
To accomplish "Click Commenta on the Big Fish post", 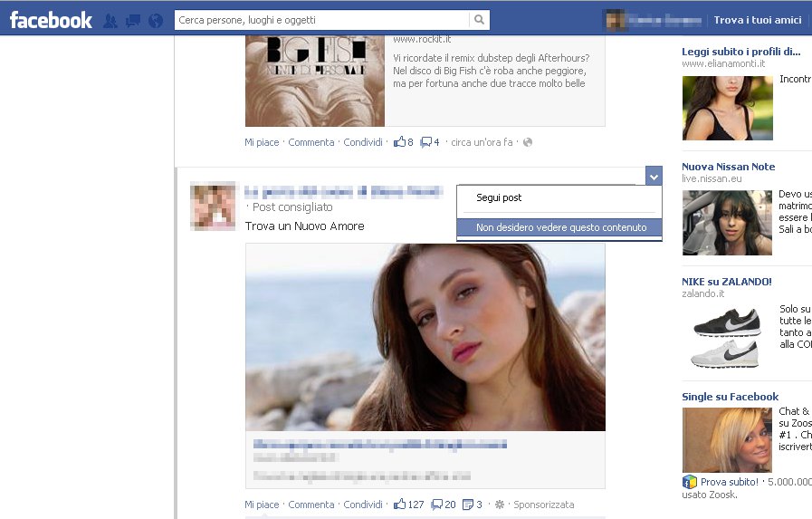I will (311, 142).
